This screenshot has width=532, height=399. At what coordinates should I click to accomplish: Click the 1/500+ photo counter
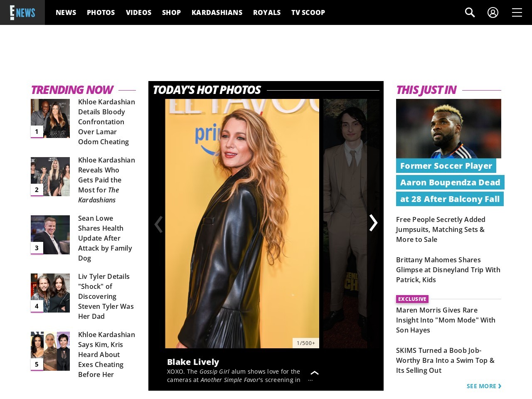[x=306, y=343]
